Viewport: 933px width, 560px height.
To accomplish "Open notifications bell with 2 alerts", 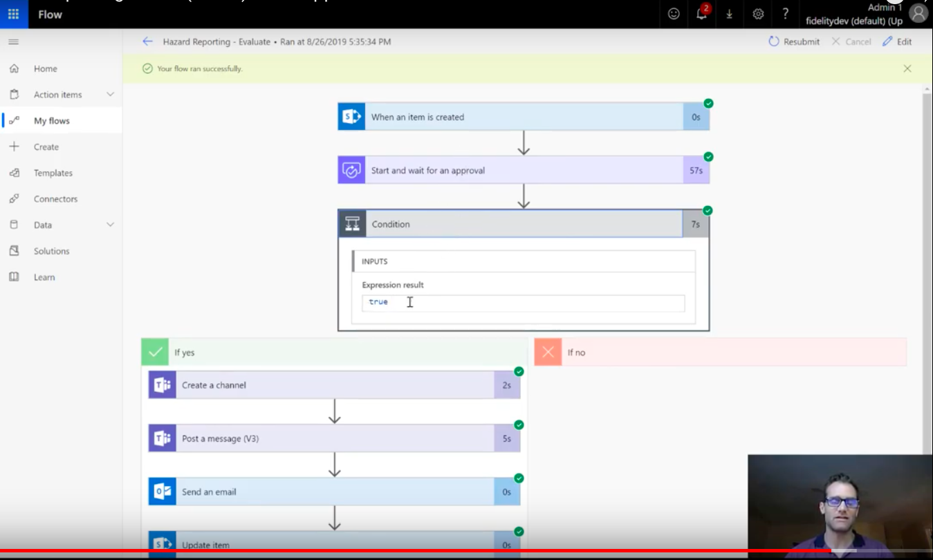I will (702, 13).
